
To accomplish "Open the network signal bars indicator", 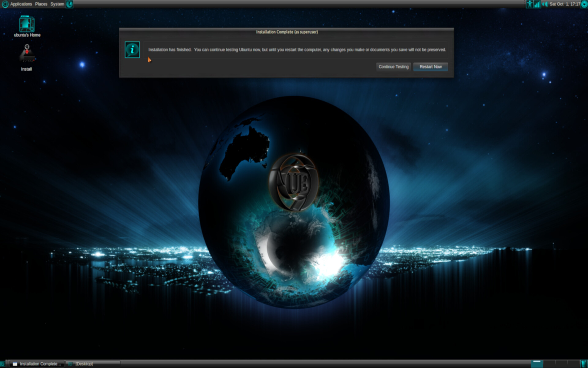I will pos(537,4).
